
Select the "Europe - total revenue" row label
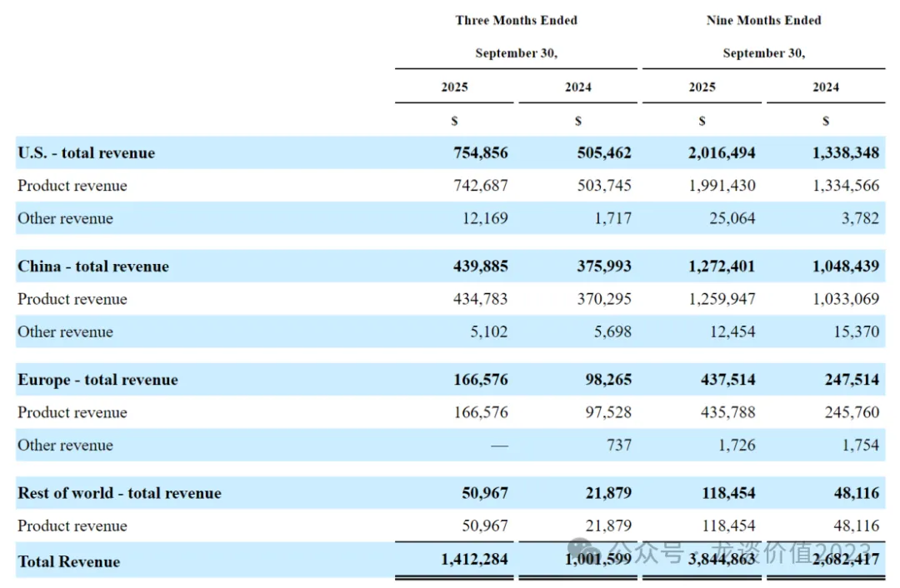click(98, 380)
